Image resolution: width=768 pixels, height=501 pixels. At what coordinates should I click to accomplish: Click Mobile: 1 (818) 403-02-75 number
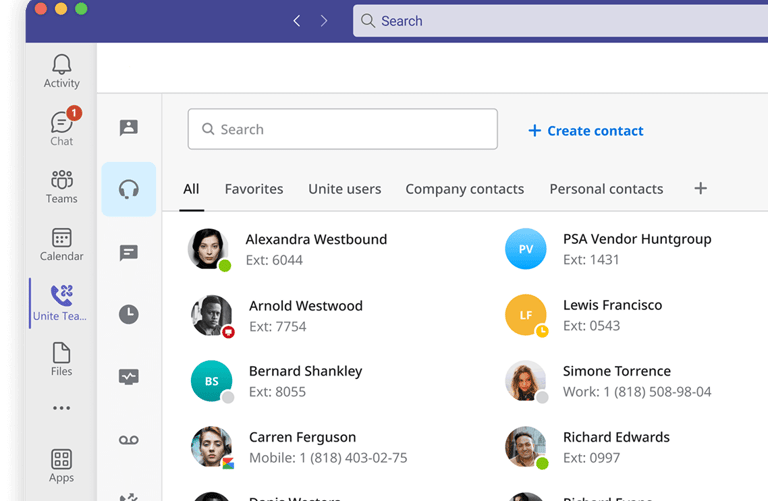[328, 458]
